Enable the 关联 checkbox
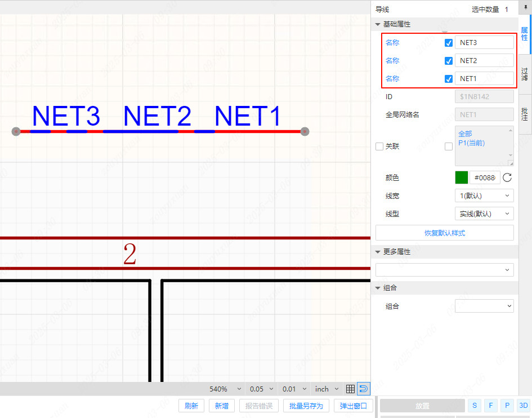The image size is (532, 418). coord(379,146)
